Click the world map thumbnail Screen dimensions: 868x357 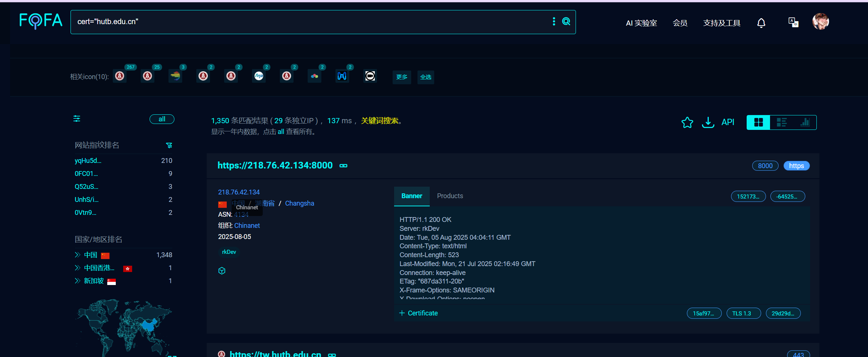(124, 328)
